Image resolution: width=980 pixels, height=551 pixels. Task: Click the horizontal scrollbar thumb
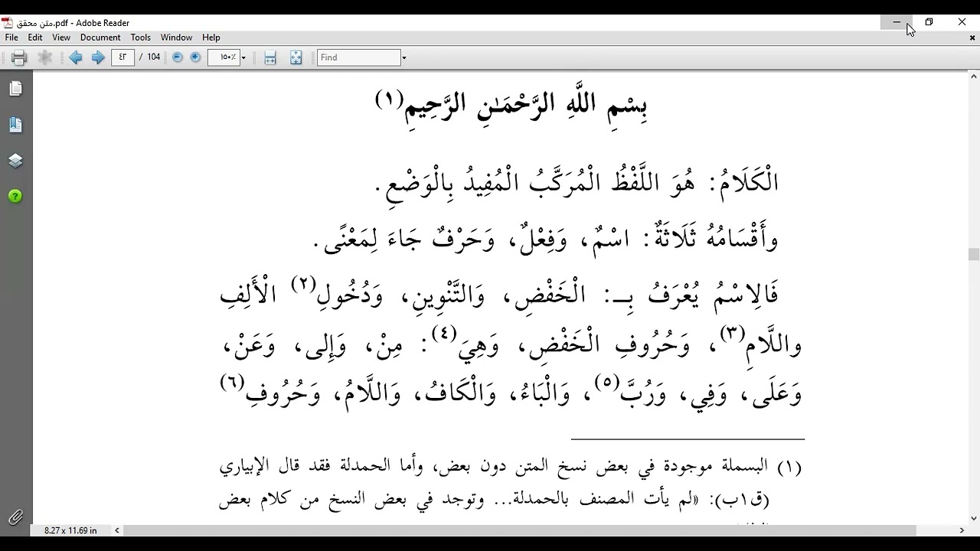tap(520, 530)
